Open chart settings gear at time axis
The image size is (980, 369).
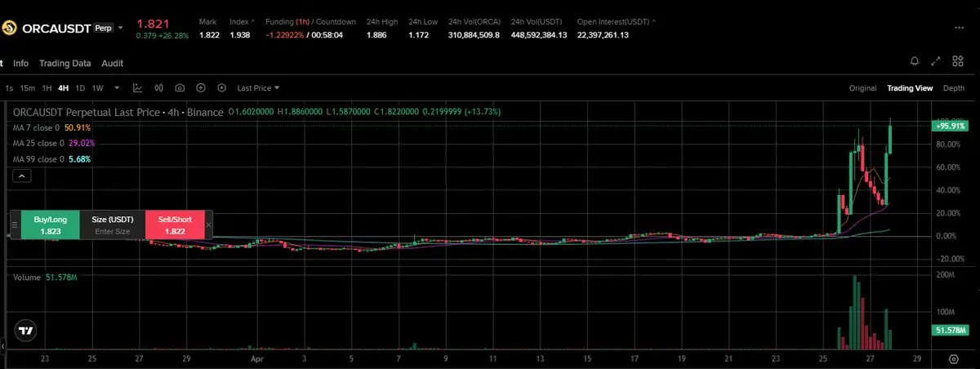click(x=953, y=358)
